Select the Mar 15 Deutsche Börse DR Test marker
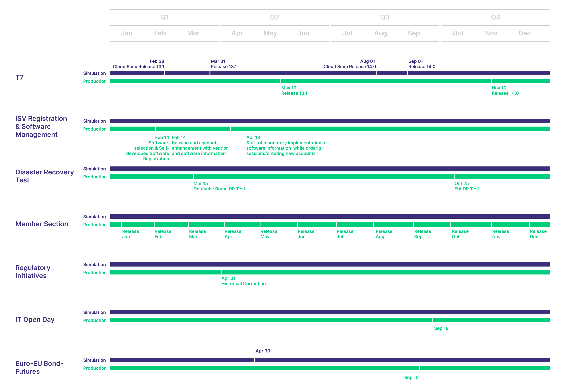The image size is (588, 391). 219,186
